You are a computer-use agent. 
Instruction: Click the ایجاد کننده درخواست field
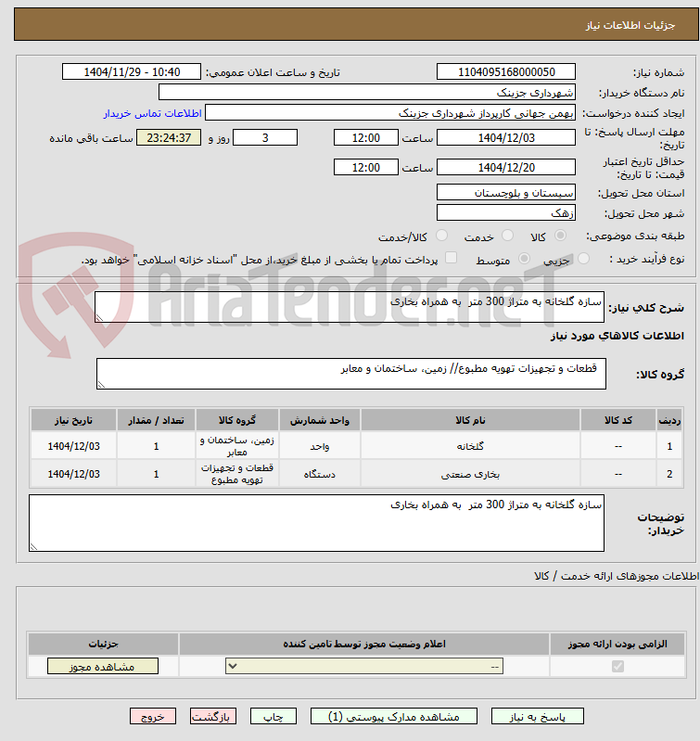coord(390,113)
